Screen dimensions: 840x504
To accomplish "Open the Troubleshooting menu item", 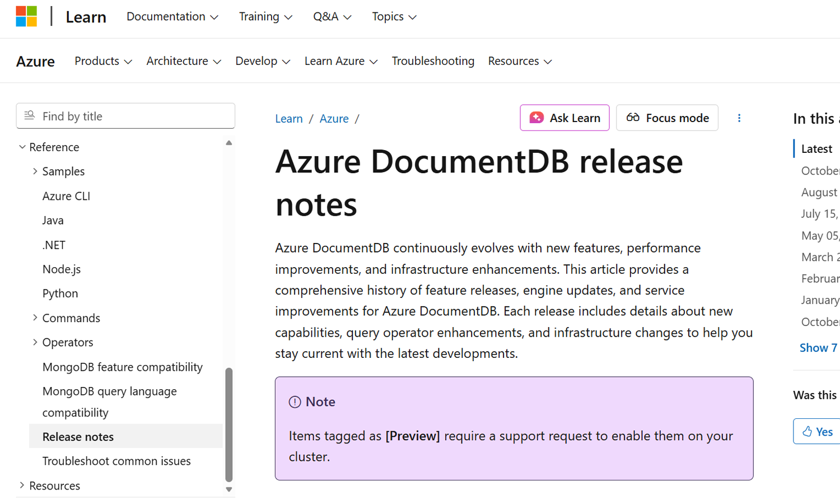I will click(433, 61).
